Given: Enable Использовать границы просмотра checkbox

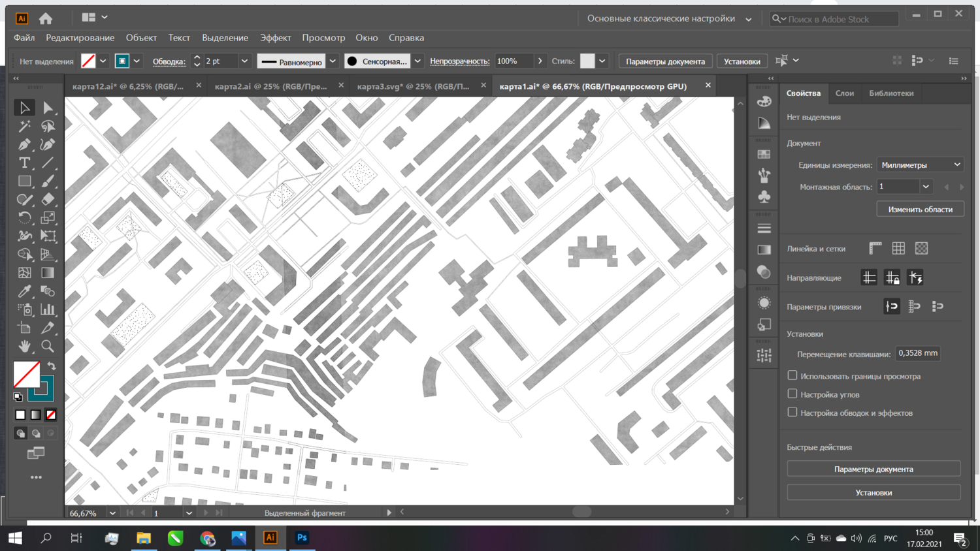Looking at the screenshot, I should coord(792,375).
